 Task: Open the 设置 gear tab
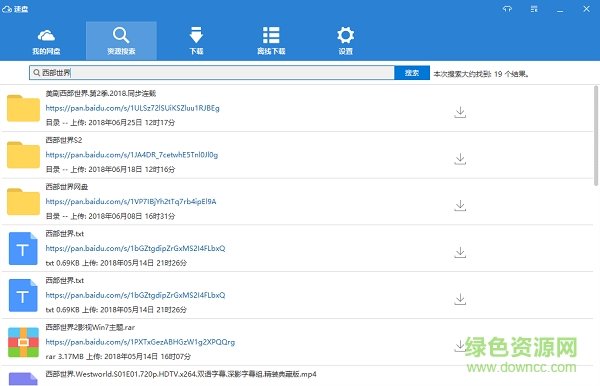[346, 41]
